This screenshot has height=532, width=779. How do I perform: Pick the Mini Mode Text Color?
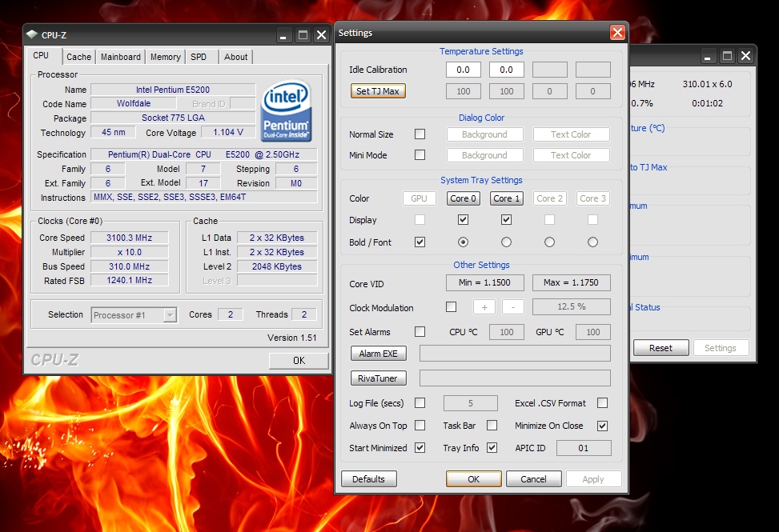572,155
